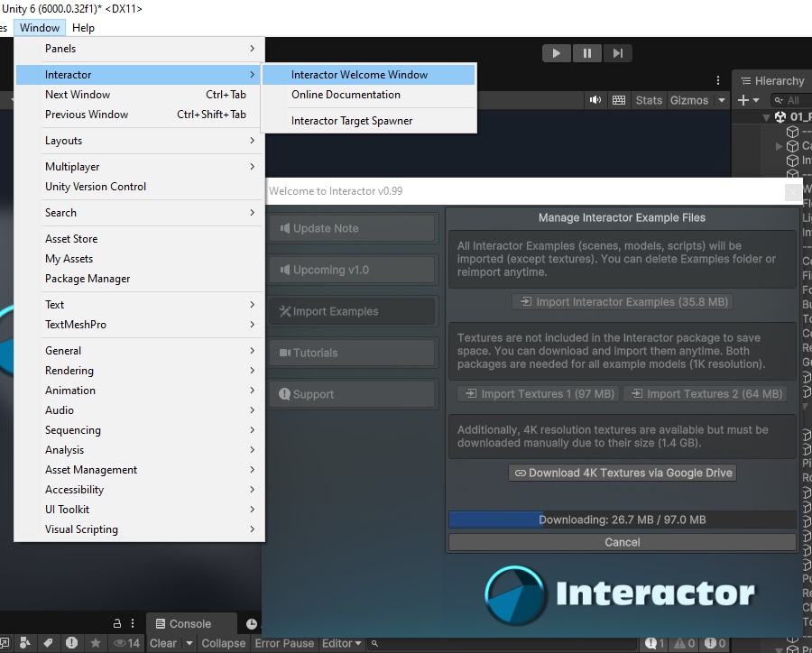Viewport: 812px width, 653px height.
Task: Open the Gizmos dropdown arrow
Action: tap(722, 100)
